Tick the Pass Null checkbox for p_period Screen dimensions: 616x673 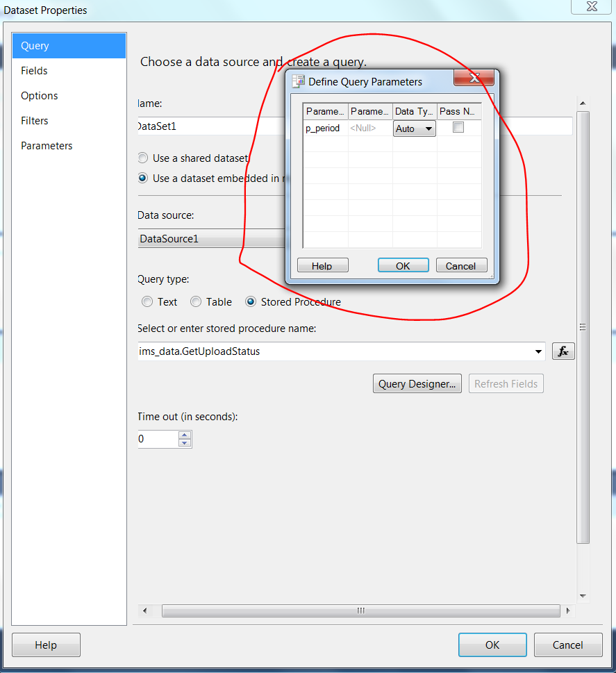[458, 128]
